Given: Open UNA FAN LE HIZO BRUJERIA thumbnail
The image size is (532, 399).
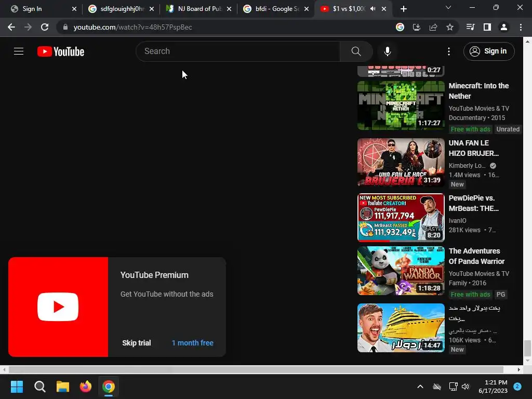Looking at the screenshot, I should click(x=401, y=162).
